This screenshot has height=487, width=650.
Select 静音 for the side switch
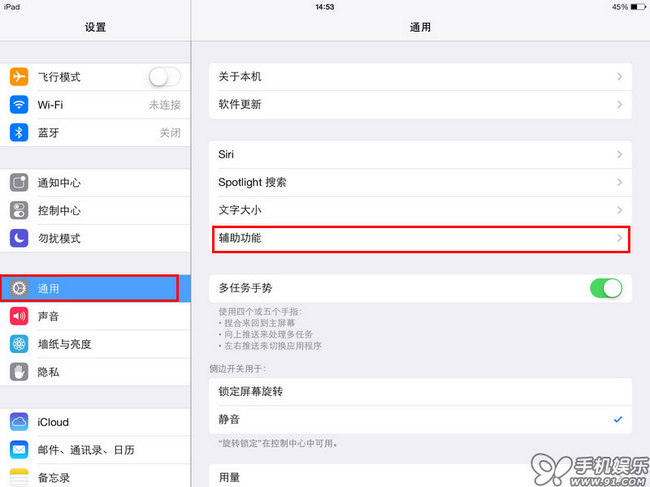coord(420,419)
